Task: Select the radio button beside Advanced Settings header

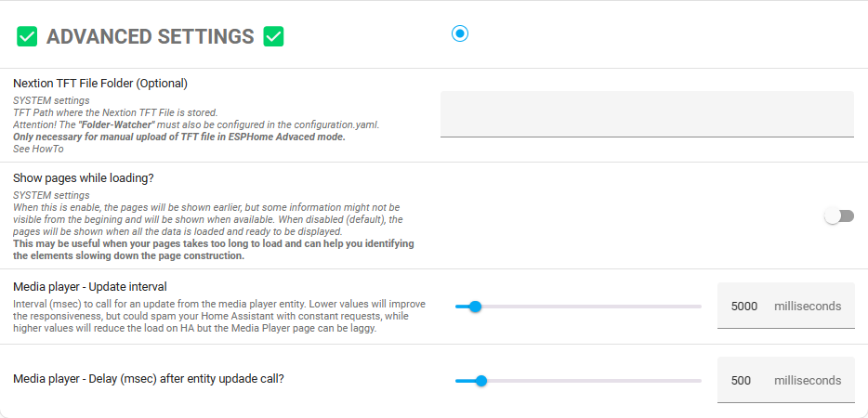Action: point(460,33)
